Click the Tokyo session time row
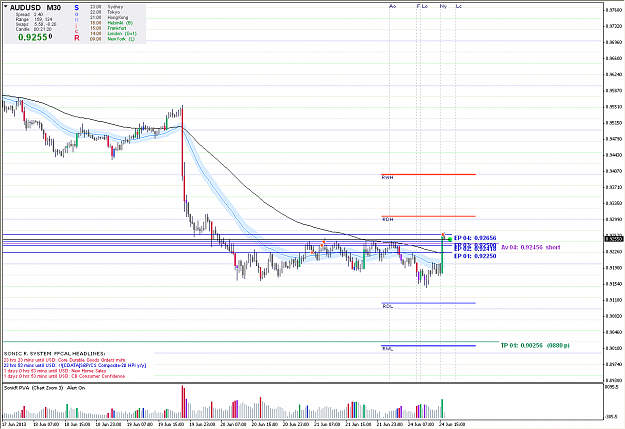This screenshot has width=625, height=429. (106, 12)
